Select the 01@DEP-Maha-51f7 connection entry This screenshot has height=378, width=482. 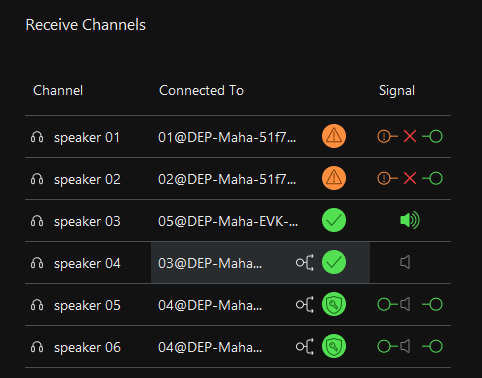pos(227,137)
